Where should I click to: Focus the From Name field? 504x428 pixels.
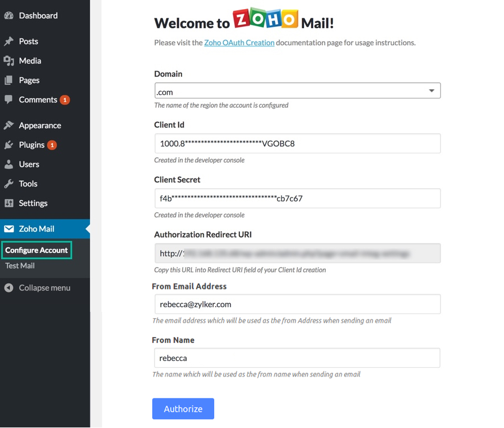[x=297, y=358]
